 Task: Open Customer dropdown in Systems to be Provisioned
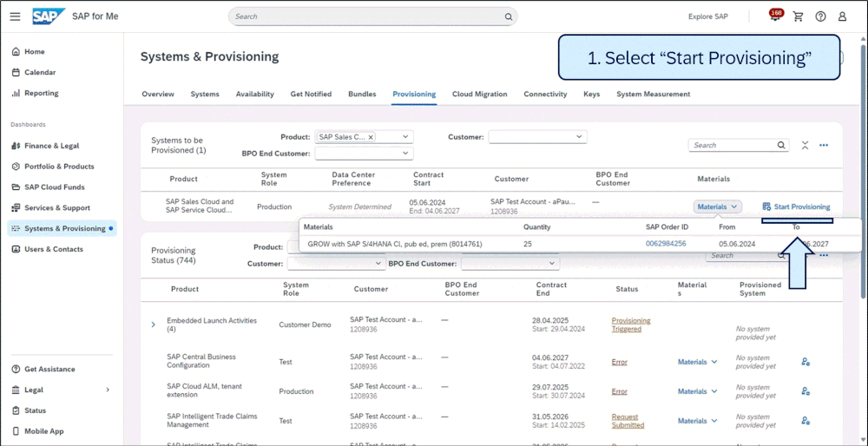579,137
